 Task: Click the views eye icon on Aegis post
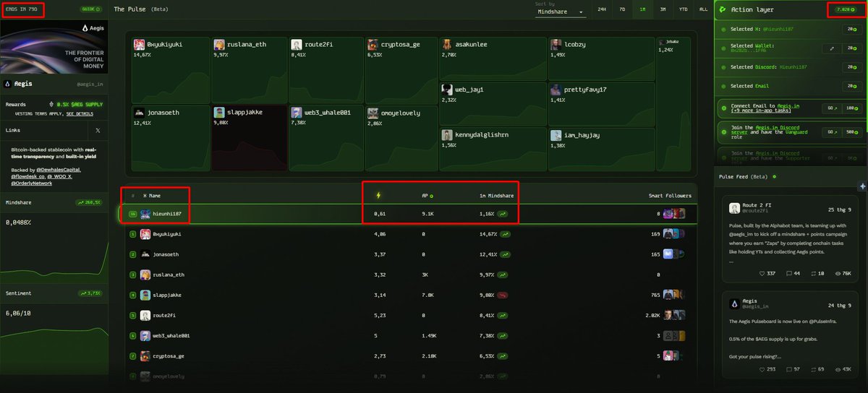(839, 369)
